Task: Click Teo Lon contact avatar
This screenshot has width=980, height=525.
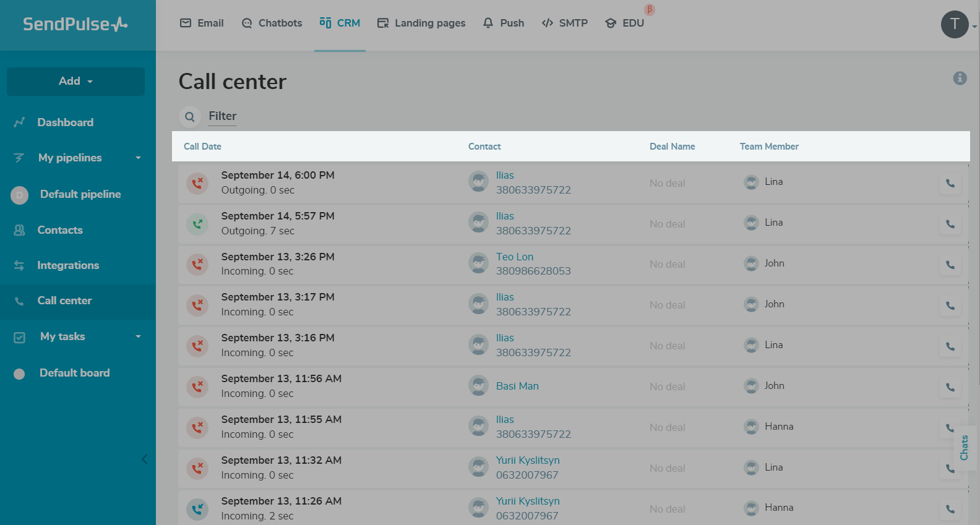Action: tap(478, 263)
